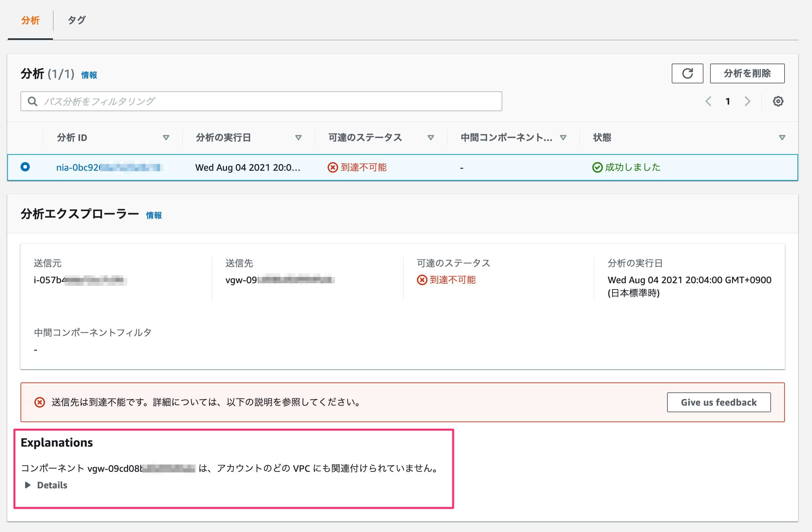Click the error icon in the red alert banner
The image size is (812, 532).
pyautogui.click(x=40, y=402)
